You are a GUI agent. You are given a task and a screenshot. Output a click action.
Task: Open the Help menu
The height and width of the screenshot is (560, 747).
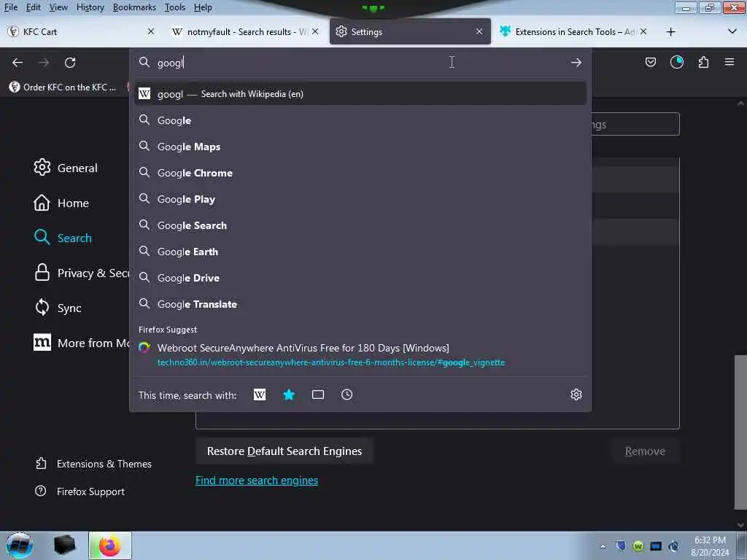click(203, 7)
